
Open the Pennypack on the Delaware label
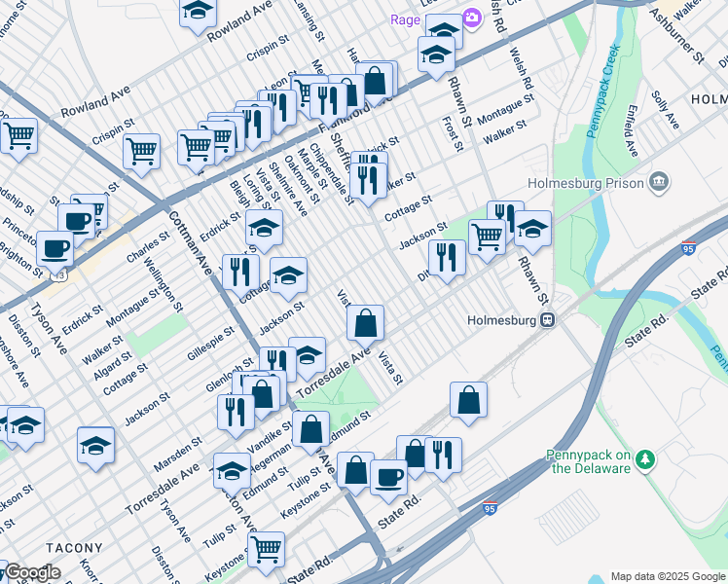click(x=589, y=461)
